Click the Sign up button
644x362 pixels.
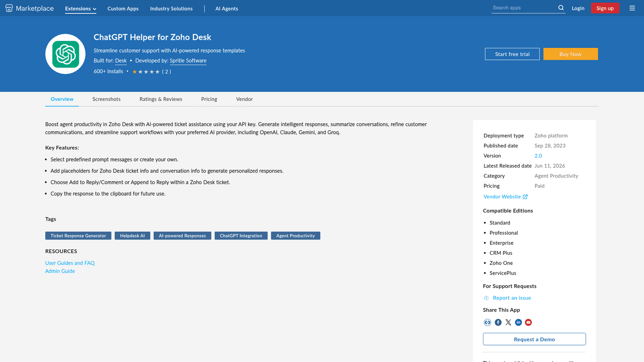pos(605,8)
